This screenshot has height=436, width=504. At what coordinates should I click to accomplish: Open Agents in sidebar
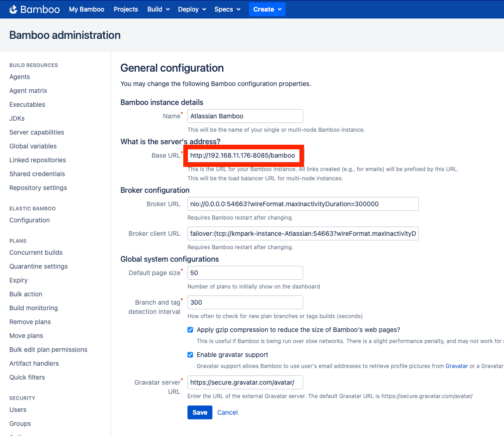pyautogui.click(x=19, y=77)
